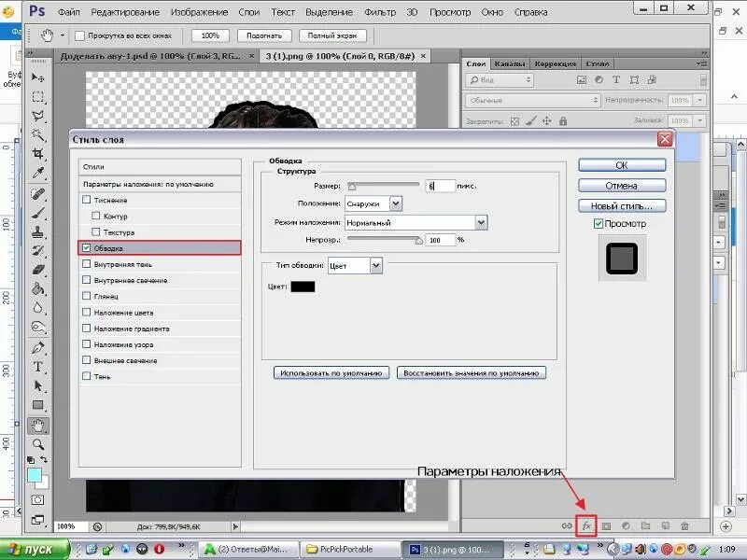Click Восстановить значения по умолчанию button

pyautogui.click(x=472, y=372)
